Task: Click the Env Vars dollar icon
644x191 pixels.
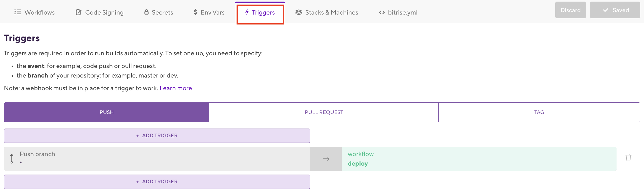Action: [x=195, y=12]
